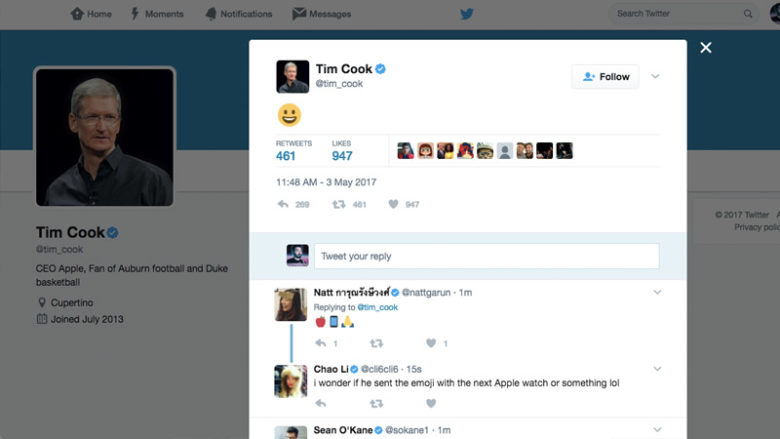Go to Notifications in top bar
780x439 pixels.
coord(239,14)
